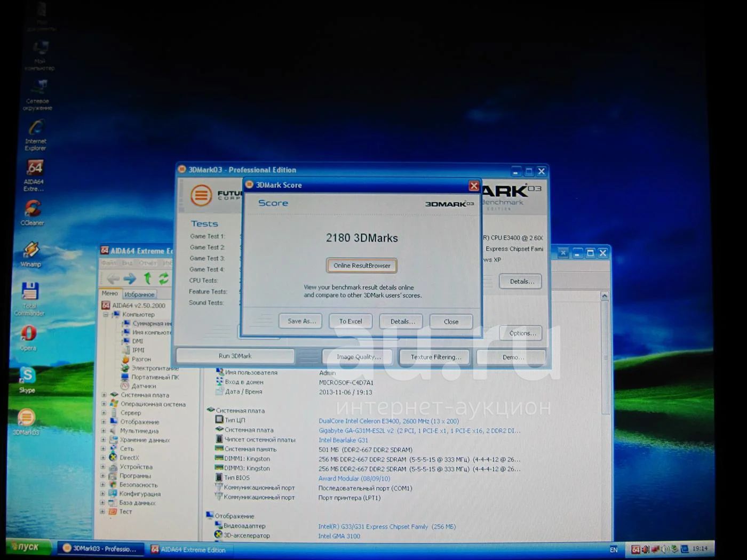Export score with To Excel button
This screenshot has height=560, width=747.
click(x=351, y=321)
